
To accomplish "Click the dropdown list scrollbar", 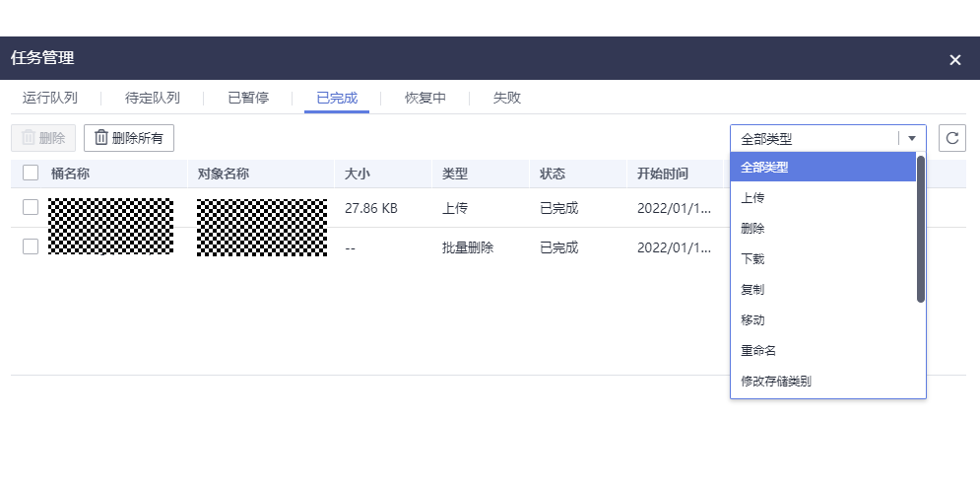I will 921,229.
